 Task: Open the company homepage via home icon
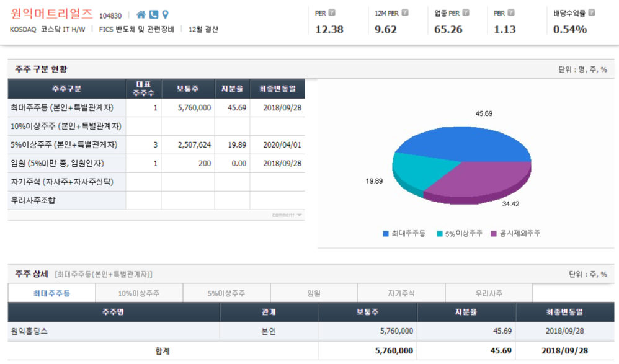(141, 15)
